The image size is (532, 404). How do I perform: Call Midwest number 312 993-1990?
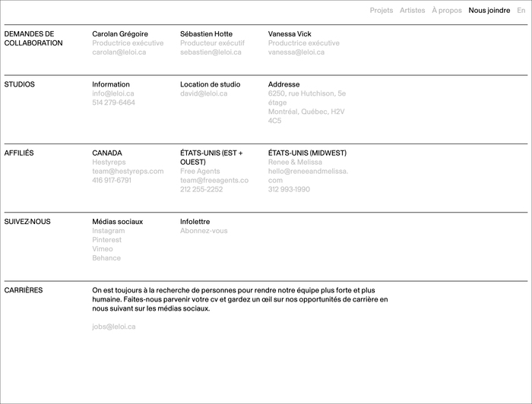(289, 189)
